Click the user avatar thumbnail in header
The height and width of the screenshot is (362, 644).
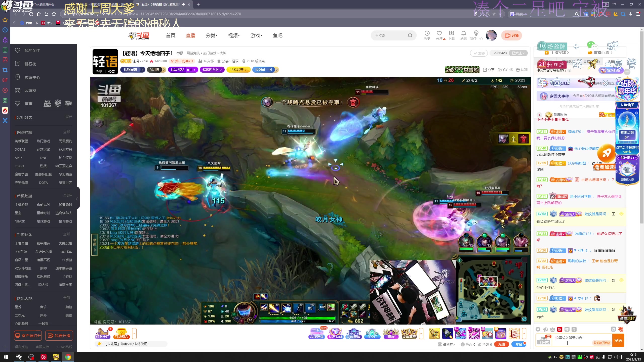[491, 35]
